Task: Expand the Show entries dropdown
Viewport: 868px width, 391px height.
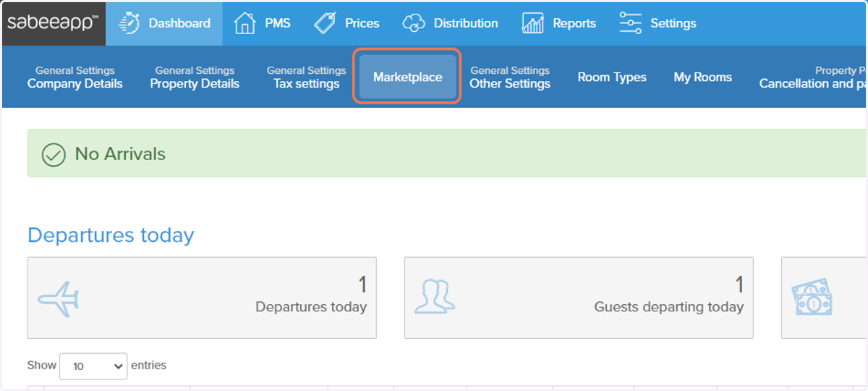Action: coord(93,366)
